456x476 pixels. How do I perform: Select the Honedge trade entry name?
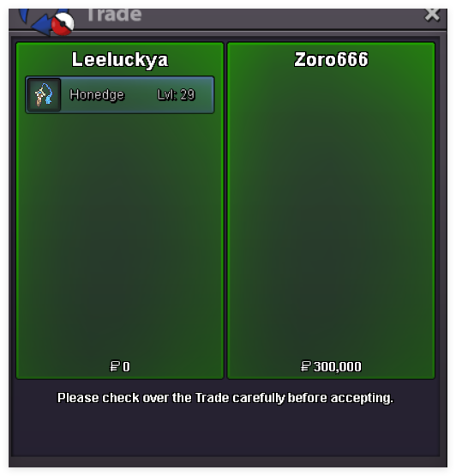(x=97, y=94)
